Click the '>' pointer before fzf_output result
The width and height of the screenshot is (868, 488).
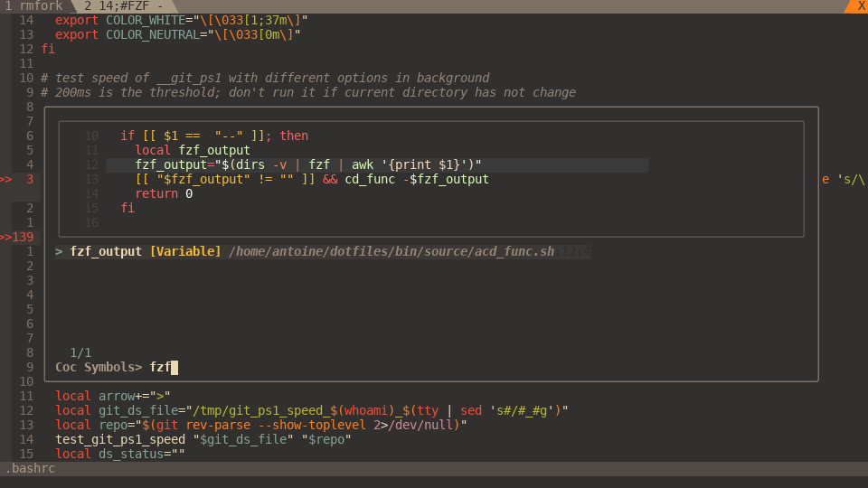click(59, 252)
